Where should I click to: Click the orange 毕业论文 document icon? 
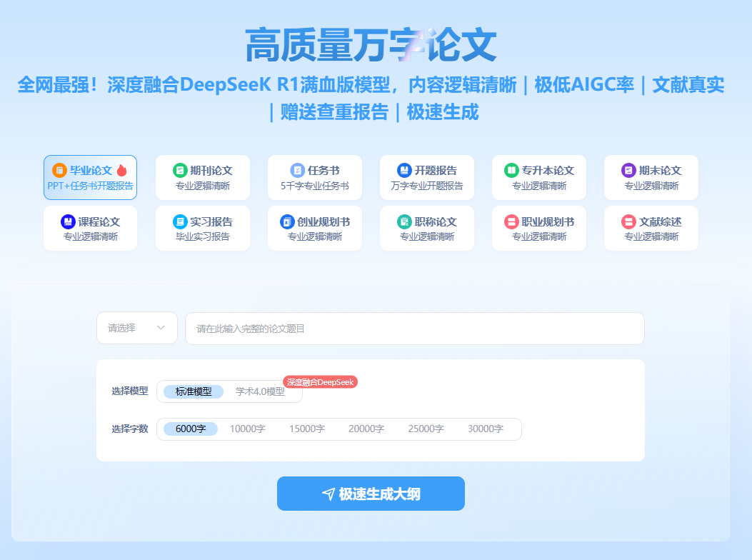click(x=59, y=171)
